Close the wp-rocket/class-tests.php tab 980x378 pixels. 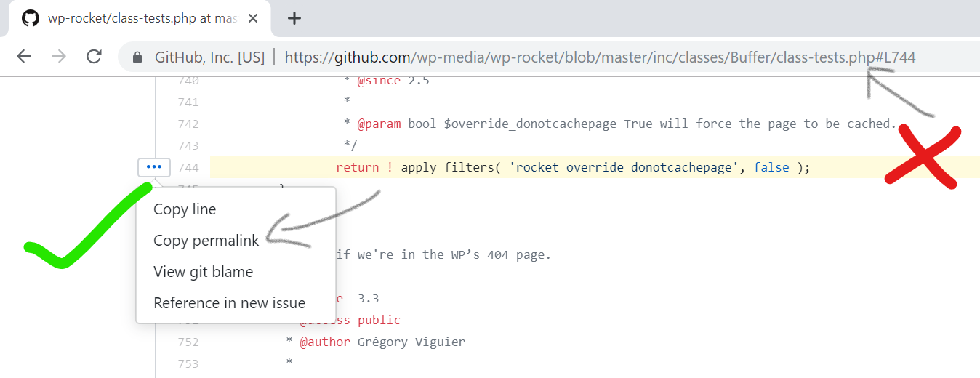(x=253, y=19)
